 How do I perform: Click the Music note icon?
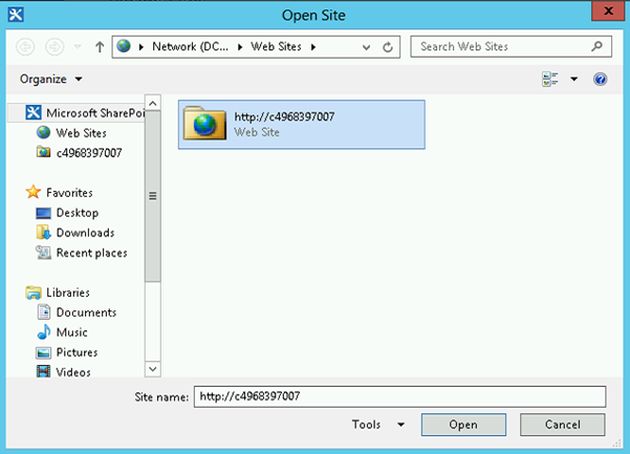(44, 332)
